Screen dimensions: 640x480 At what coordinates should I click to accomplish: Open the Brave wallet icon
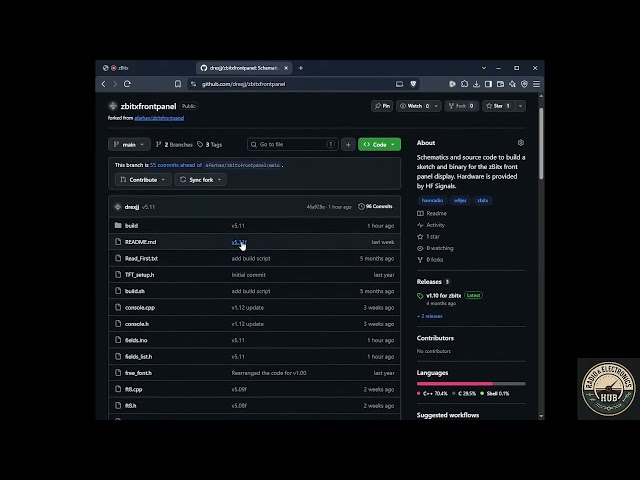click(500, 84)
